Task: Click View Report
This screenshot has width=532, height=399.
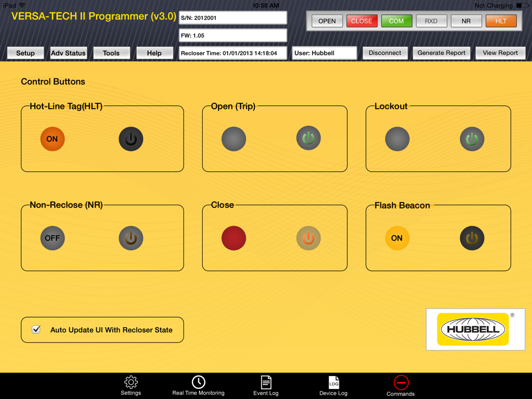Action: [501, 53]
